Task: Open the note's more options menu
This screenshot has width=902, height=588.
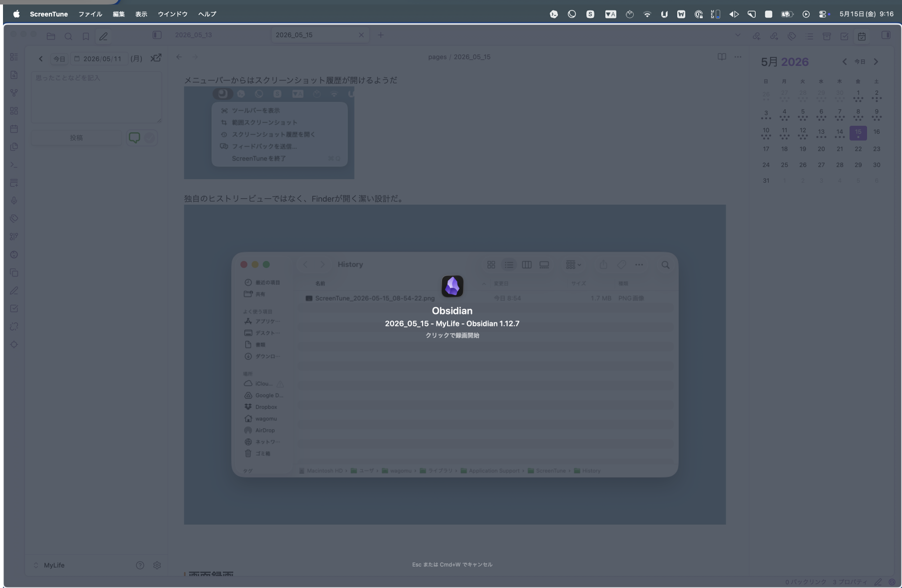Action: click(x=738, y=57)
